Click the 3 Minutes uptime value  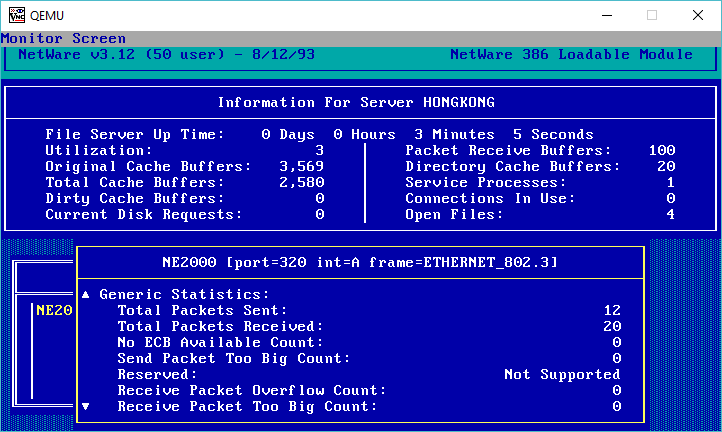(x=454, y=134)
